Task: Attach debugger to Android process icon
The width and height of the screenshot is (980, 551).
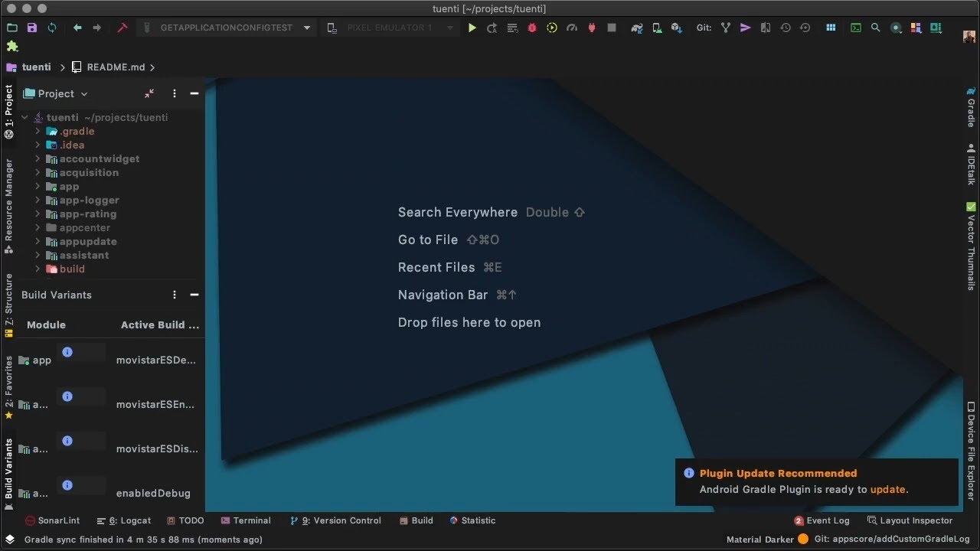Action: [592, 28]
